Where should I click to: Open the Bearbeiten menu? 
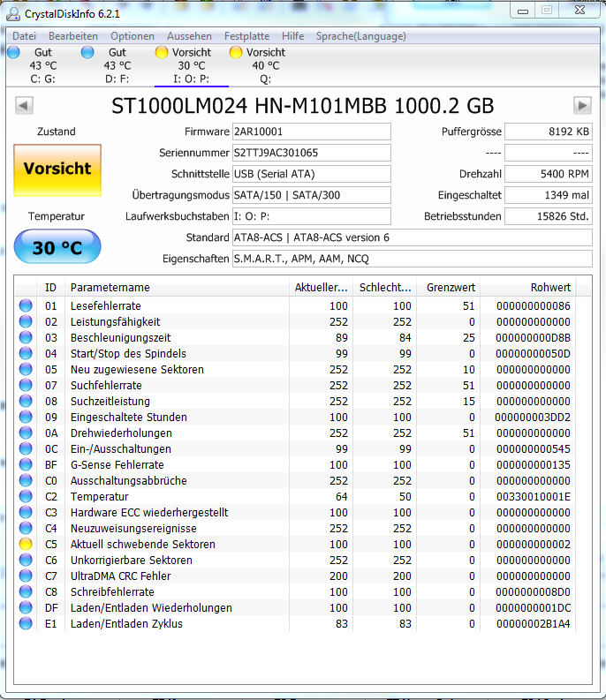(x=73, y=36)
